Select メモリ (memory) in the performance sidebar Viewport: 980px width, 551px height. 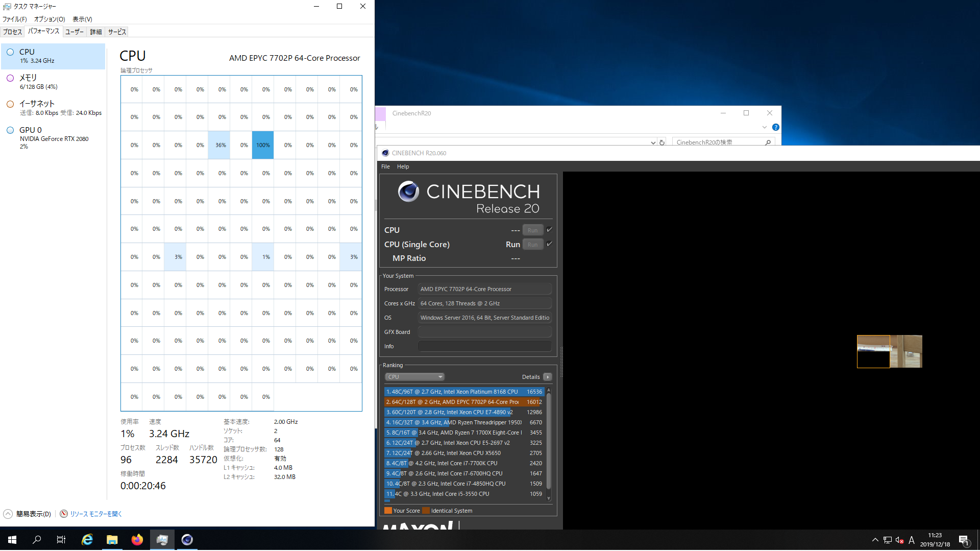click(53, 82)
